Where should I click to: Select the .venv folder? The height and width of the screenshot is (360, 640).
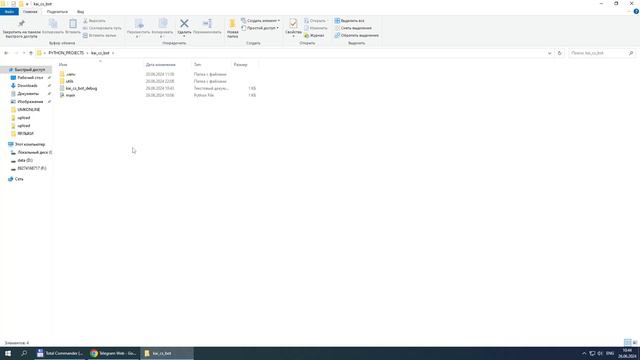tap(71, 74)
